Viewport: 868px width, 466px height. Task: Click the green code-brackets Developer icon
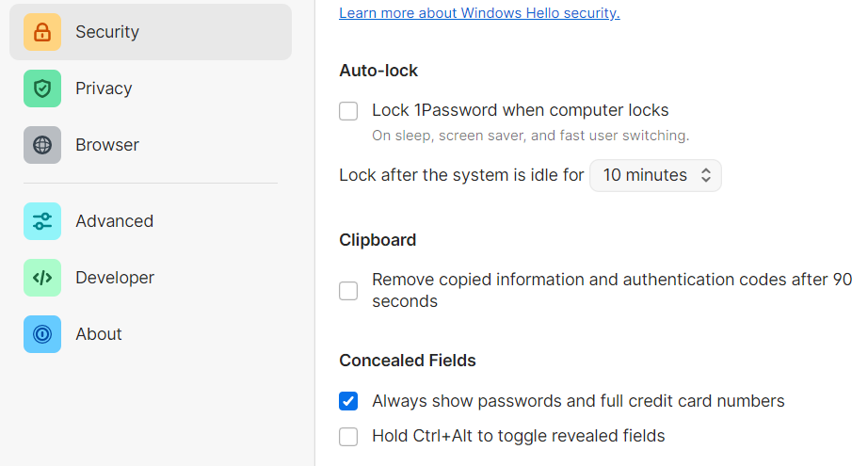coord(42,278)
